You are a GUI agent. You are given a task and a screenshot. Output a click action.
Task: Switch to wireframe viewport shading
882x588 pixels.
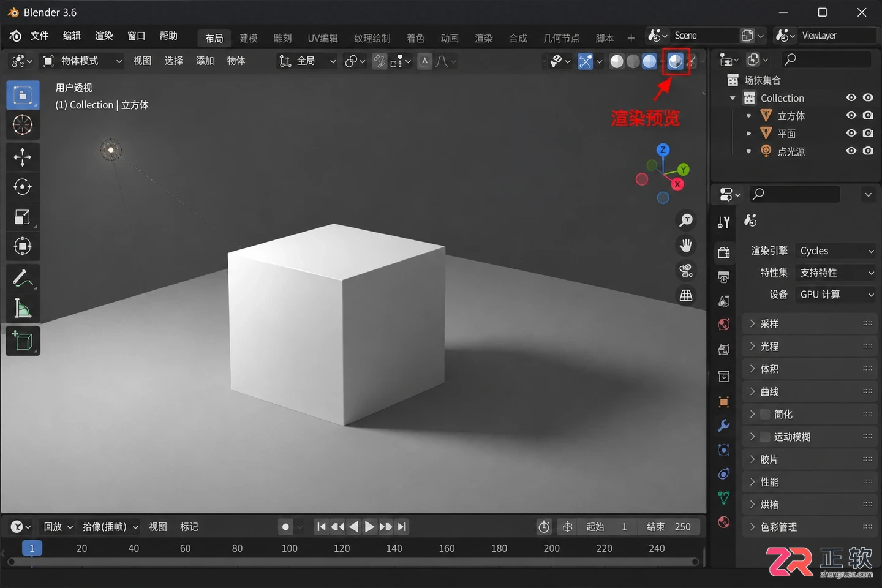pos(617,61)
